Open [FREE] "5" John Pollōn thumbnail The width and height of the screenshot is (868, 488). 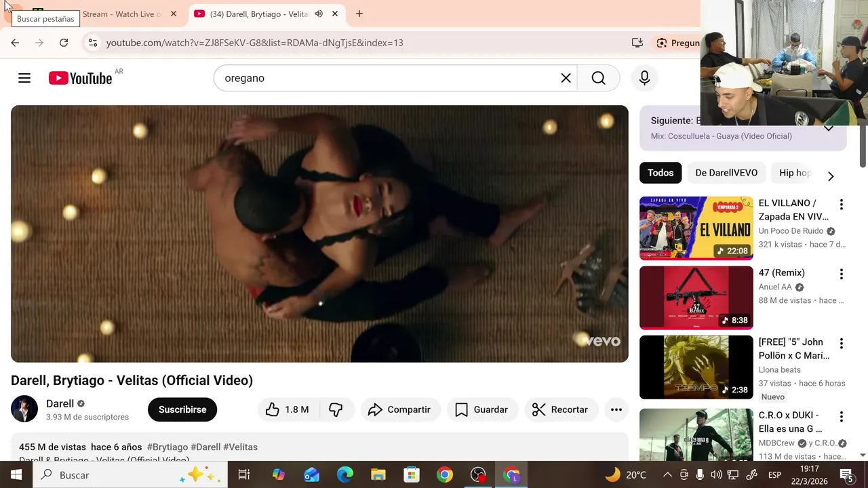[x=696, y=367]
